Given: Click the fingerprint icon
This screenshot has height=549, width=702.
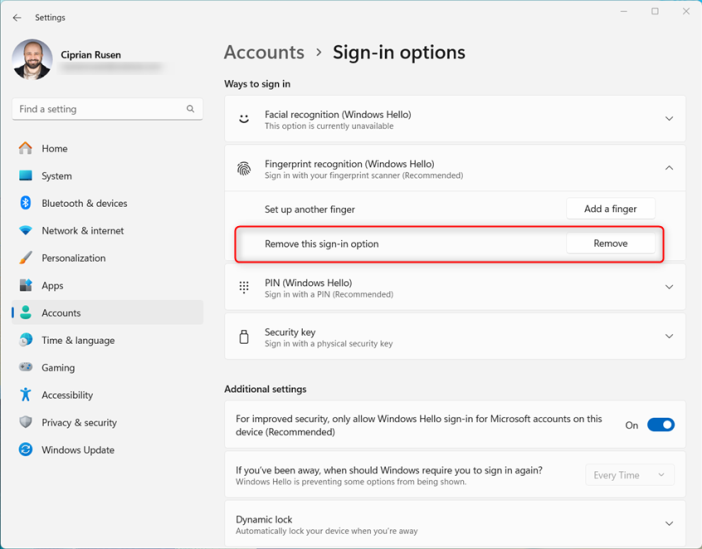Looking at the screenshot, I should point(244,168).
